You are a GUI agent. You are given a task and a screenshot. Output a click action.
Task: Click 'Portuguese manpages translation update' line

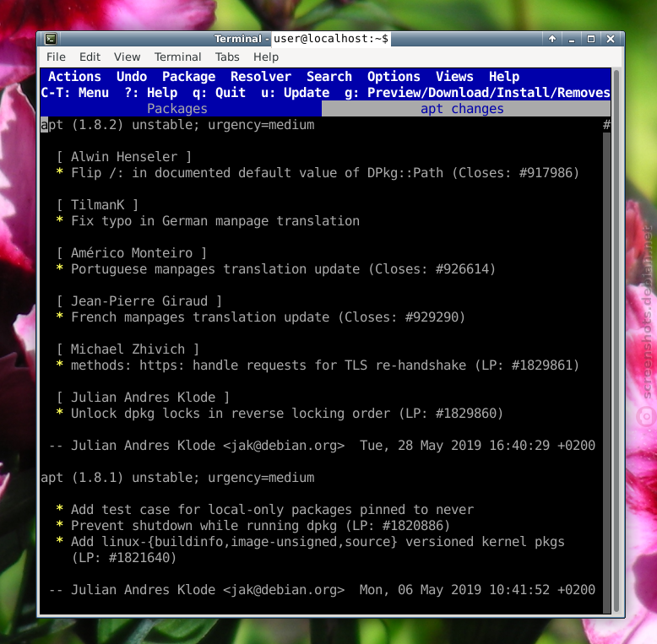(x=275, y=269)
